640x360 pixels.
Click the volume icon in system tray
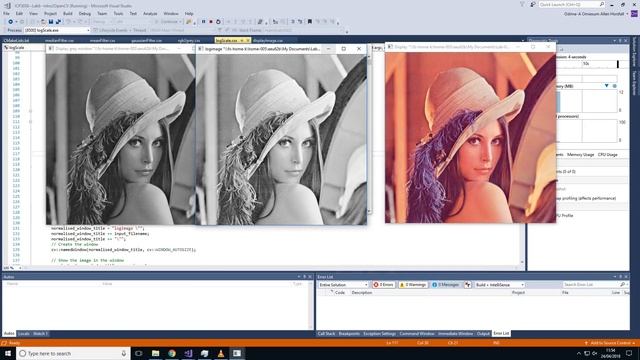[x=595, y=353]
